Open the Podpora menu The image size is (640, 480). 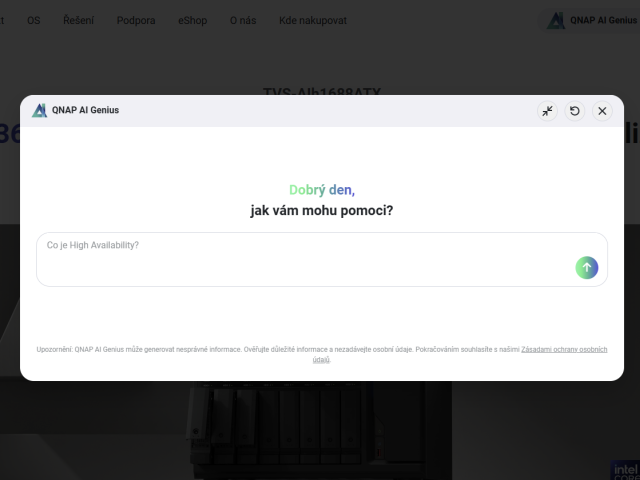point(136,20)
